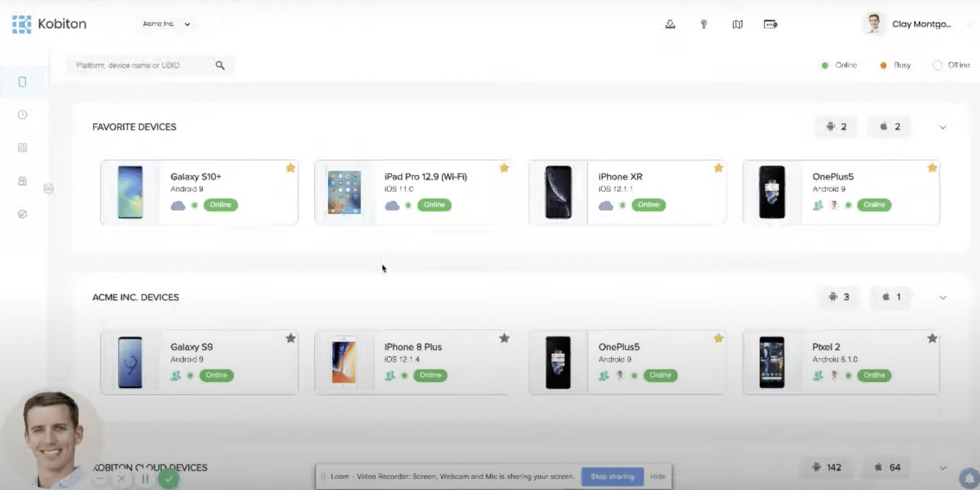Viewport: 980px width, 490px height.
Task: Open the grid apps sidebar icon
Action: point(23,148)
